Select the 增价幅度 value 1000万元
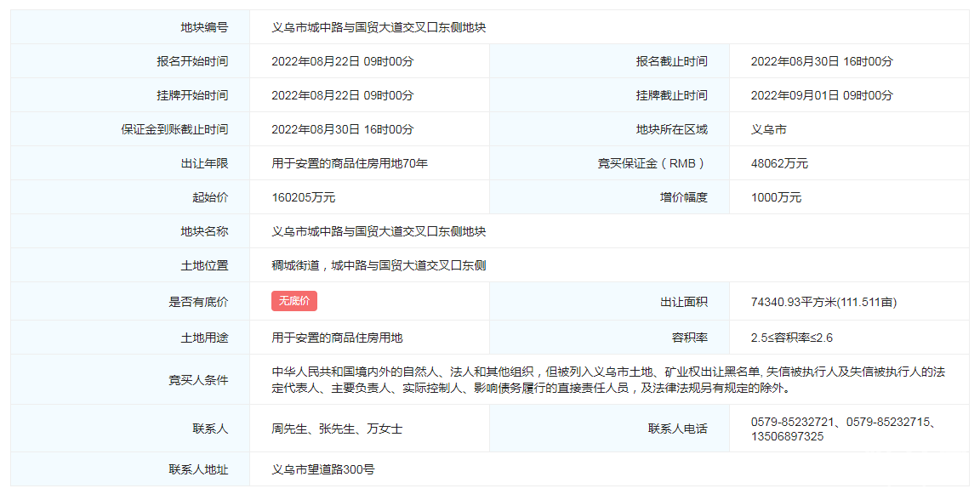 776,197
